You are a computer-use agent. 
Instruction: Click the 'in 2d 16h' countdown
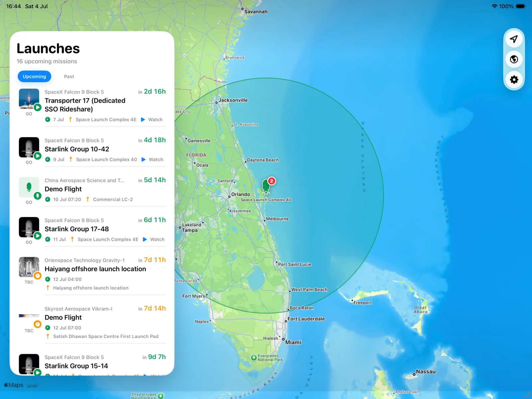(x=152, y=92)
